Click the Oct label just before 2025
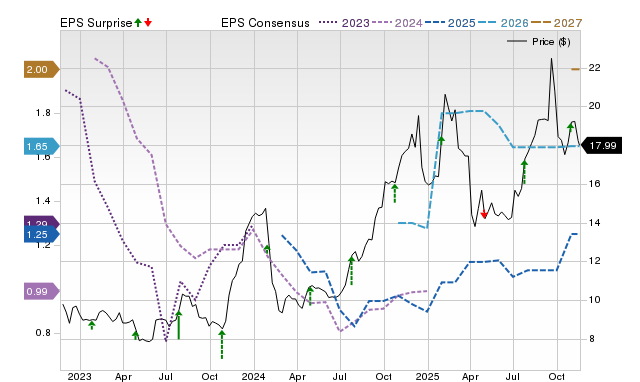 (383, 376)
